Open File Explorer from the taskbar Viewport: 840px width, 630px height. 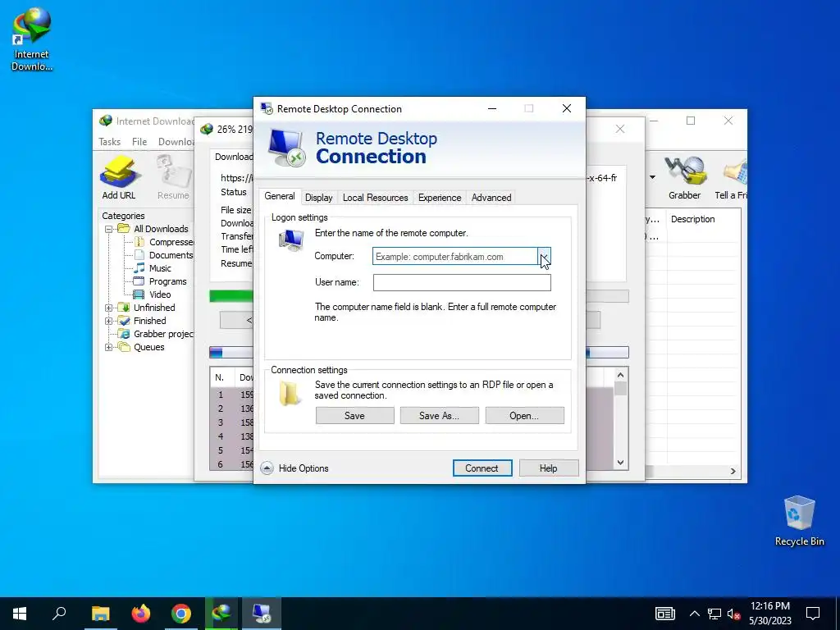(100, 614)
